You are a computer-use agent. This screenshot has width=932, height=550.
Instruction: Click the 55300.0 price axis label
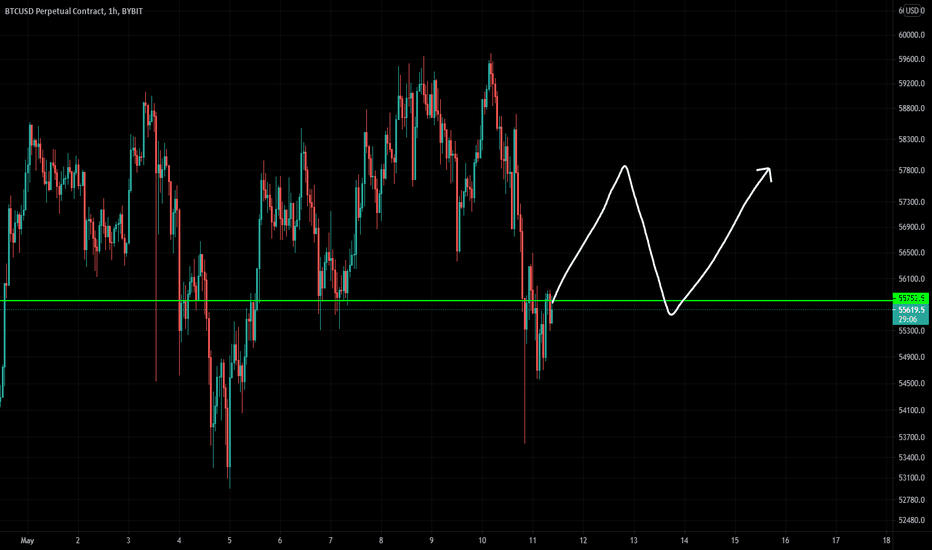pos(911,331)
